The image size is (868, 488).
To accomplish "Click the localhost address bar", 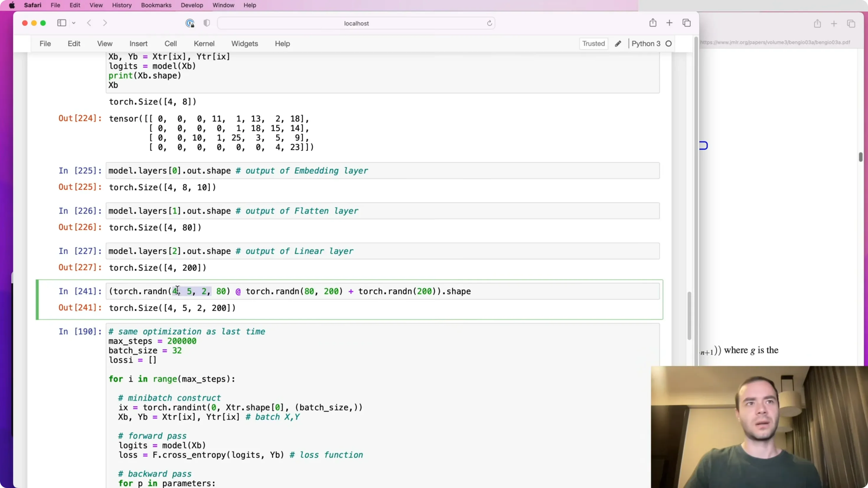I will coord(356,23).
